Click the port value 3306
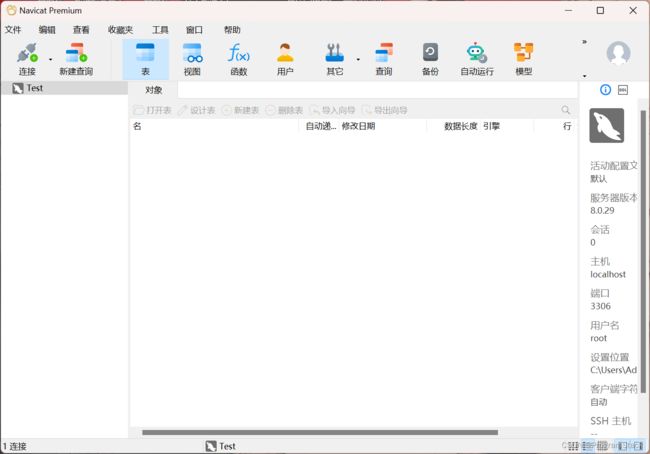Viewport: 650px width, 454px height. [600, 306]
